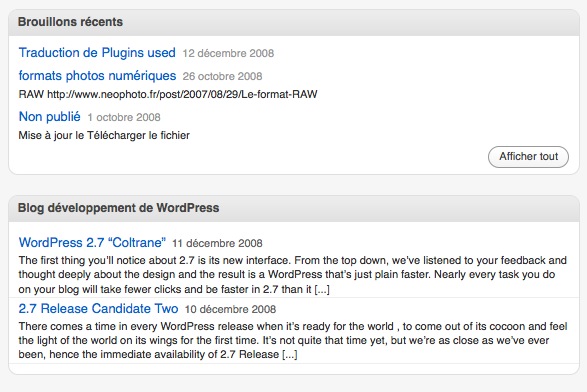The image size is (587, 392).
Task: Click the [...] after "2.7 Release" excerpt
Action: pyautogui.click(x=290, y=355)
